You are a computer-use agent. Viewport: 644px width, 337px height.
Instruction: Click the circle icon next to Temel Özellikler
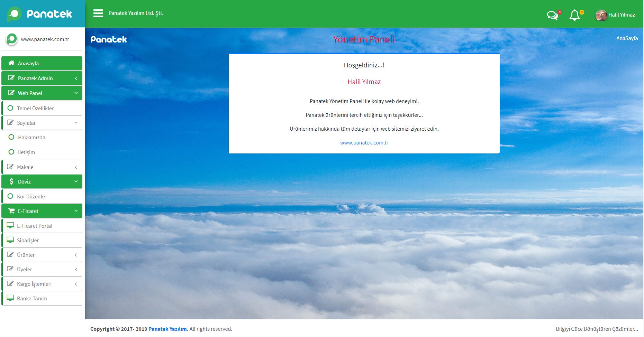(10, 108)
